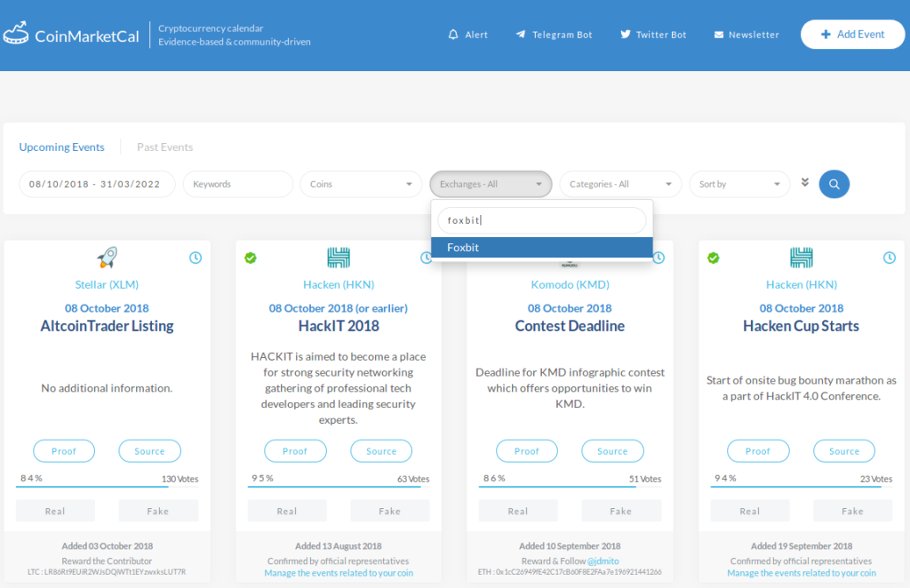Click the Telegram paper plane icon
The width and height of the screenshot is (910, 588).
521,35
